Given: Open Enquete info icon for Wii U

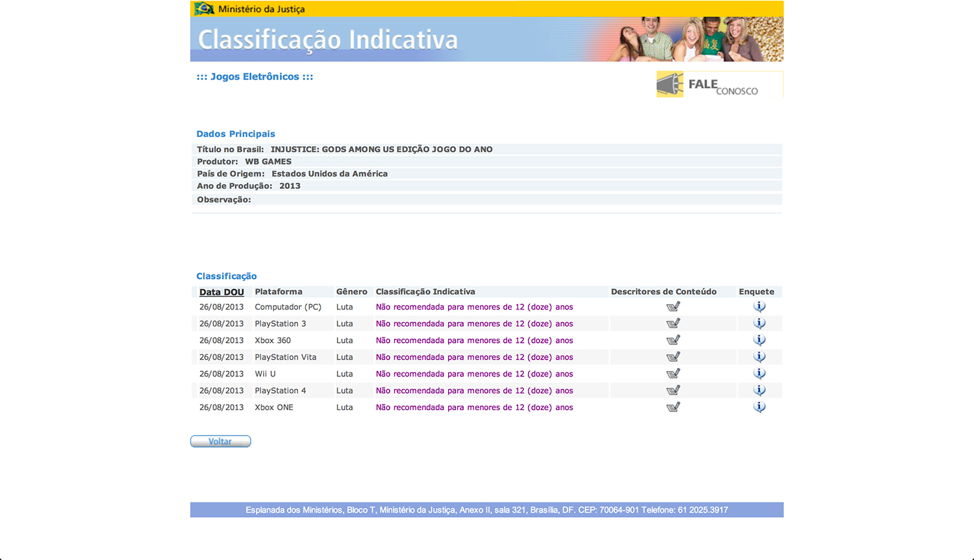Looking at the screenshot, I should click(x=759, y=374).
